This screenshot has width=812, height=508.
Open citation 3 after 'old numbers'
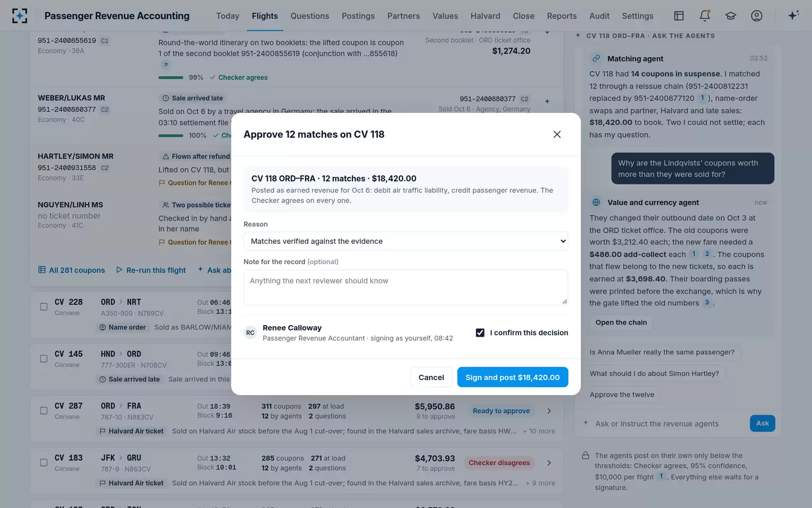click(707, 303)
